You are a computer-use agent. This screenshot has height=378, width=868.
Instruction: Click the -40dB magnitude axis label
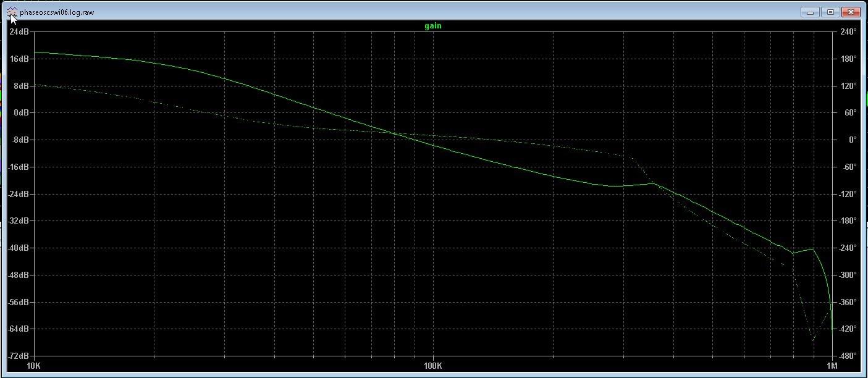click(x=19, y=248)
